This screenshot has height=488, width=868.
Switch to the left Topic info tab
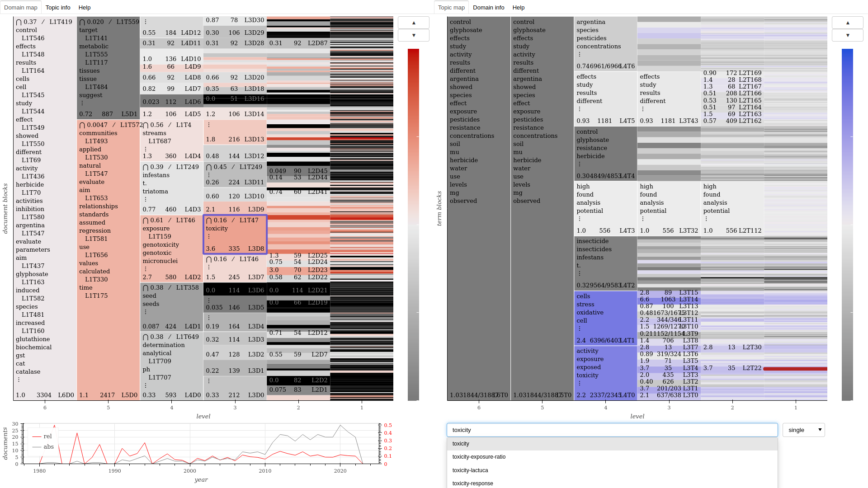pyautogui.click(x=58, y=7)
